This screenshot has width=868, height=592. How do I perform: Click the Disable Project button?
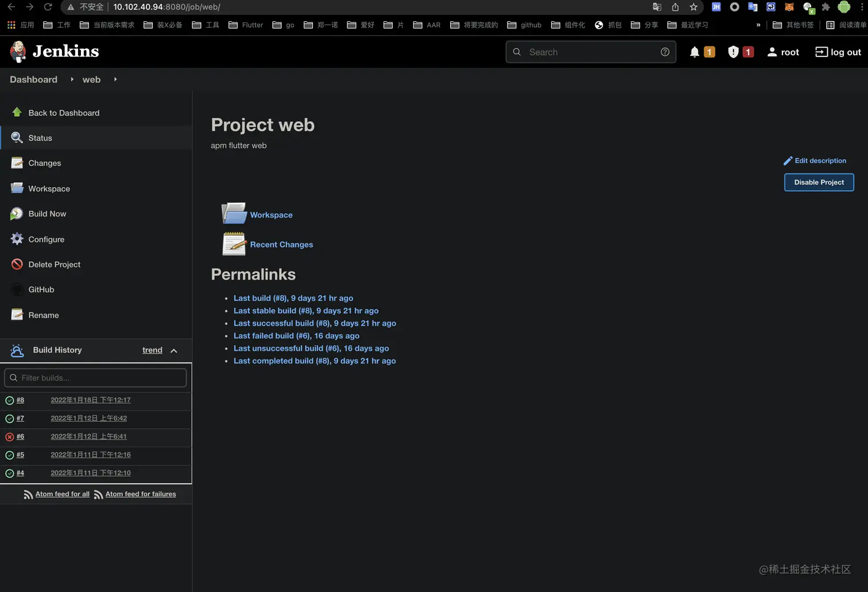click(819, 182)
